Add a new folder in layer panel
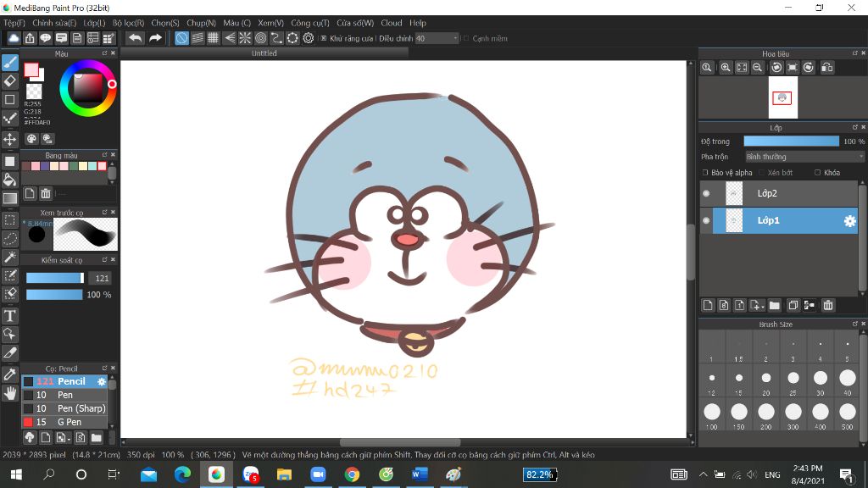The width and height of the screenshot is (868, 488). click(775, 305)
